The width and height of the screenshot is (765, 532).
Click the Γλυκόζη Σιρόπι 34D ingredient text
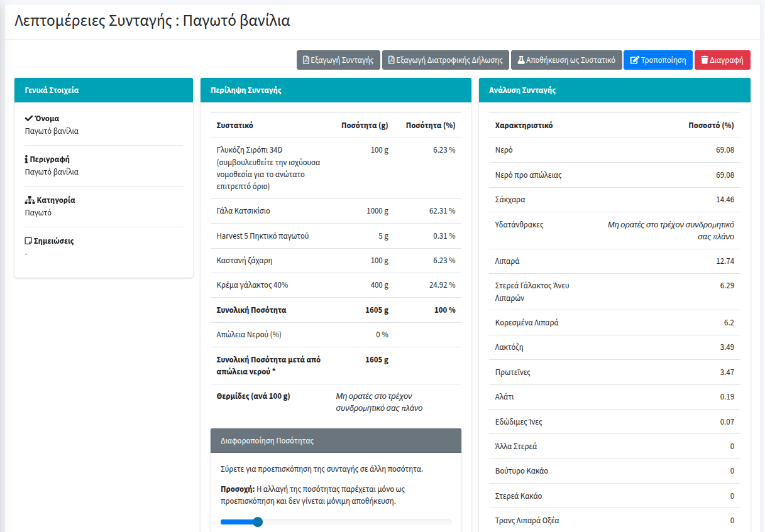pos(268,168)
